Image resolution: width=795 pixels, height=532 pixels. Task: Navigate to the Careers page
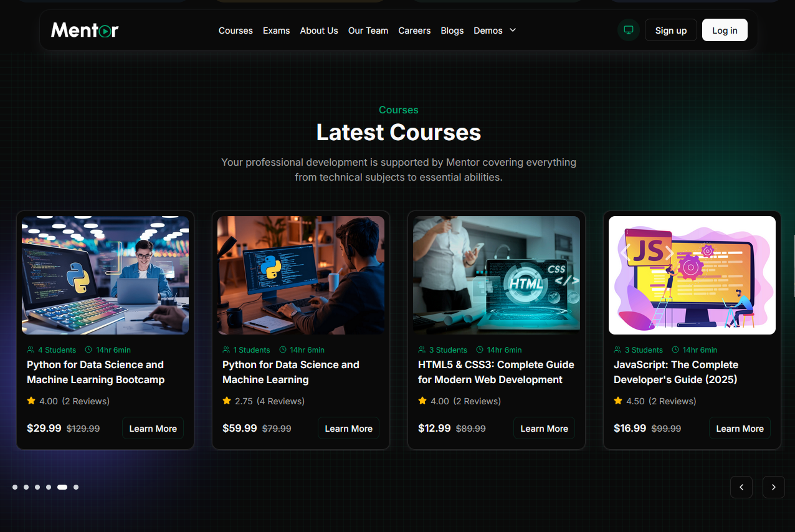coord(414,31)
